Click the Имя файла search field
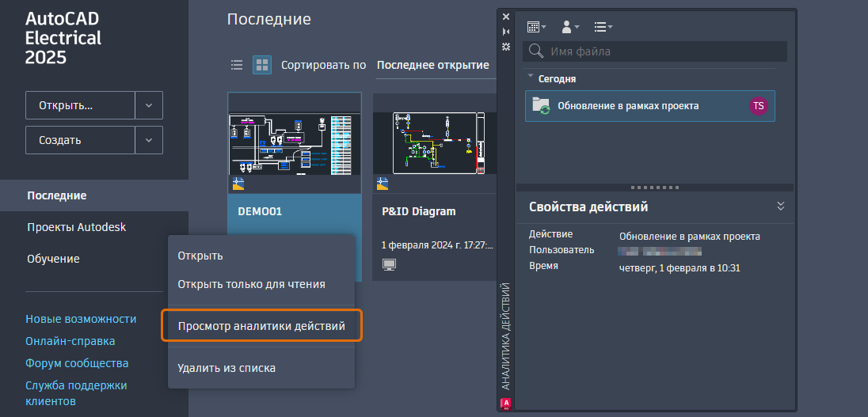Viewport: 868px width, 417px height. [x=655, y=51]
